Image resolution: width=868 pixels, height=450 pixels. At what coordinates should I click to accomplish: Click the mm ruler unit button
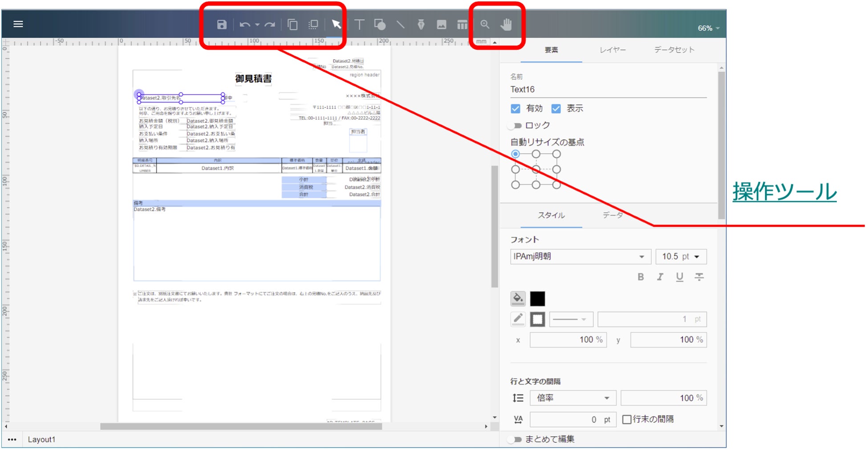click(x=481, y=41)
